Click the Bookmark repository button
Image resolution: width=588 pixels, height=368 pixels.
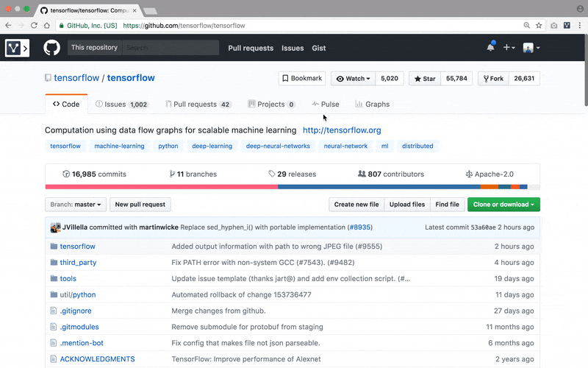(x=302, y=79)
